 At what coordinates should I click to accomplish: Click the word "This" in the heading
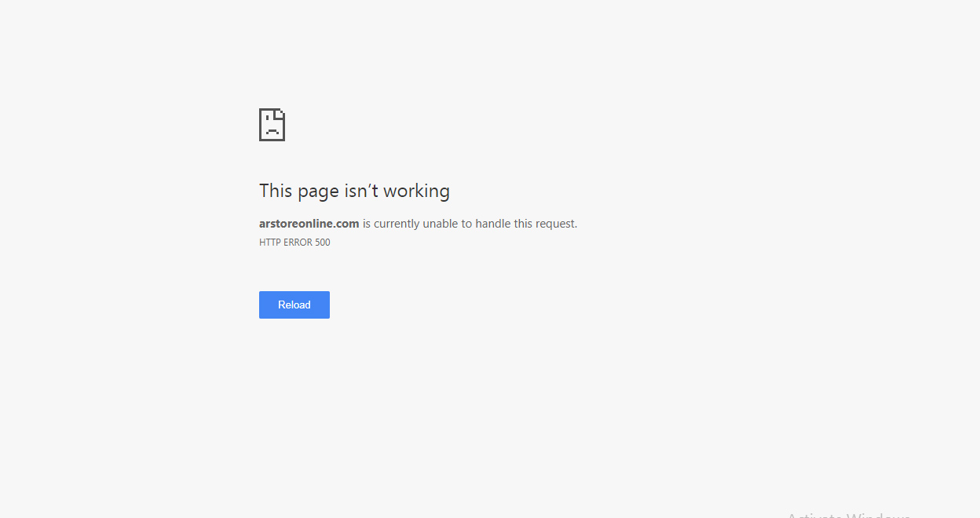(x=276, y=191)
